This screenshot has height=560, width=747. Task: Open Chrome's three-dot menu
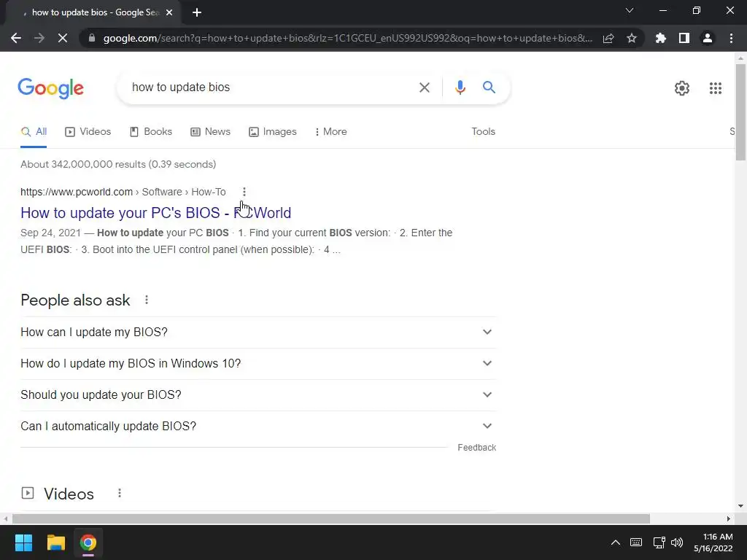pyautogui.click(x=731, y=38)
